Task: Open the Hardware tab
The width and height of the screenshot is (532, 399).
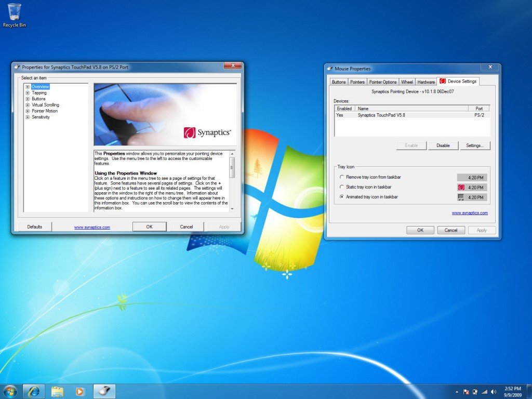Action: click(x=426, y=82)
